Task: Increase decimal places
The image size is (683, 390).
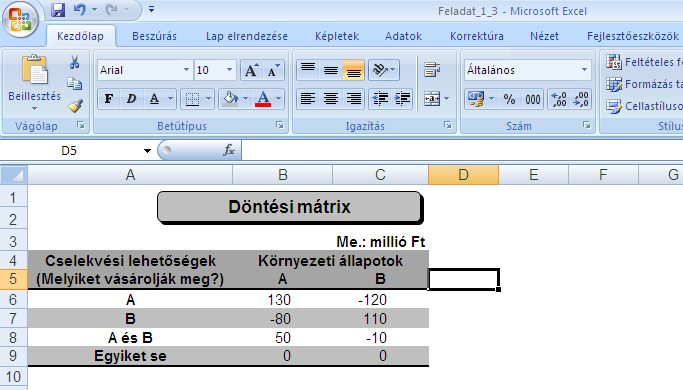Action: (559, 99)
